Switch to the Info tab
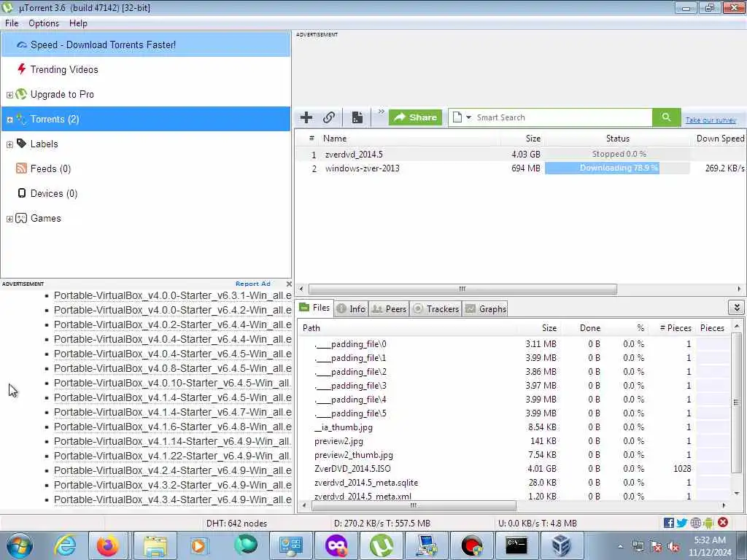Viewport: 747px width, 560px height. (351, 308)
